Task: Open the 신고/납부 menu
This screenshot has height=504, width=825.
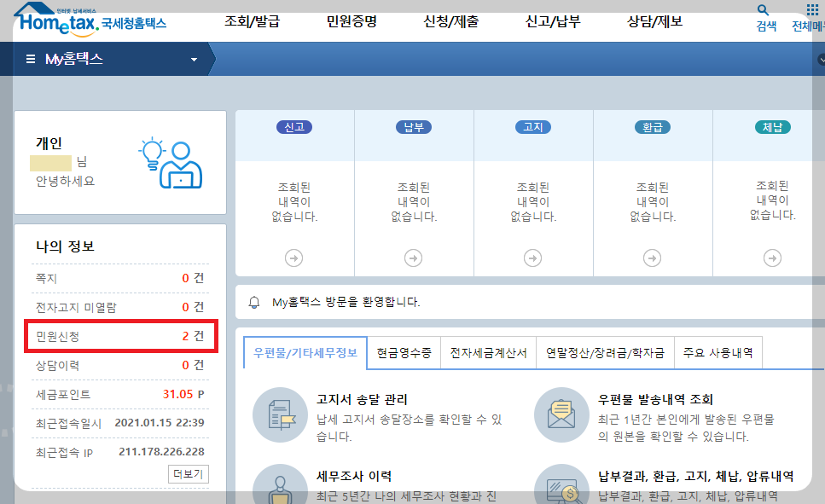Action: pyautogui.click(x=553, y=21)
